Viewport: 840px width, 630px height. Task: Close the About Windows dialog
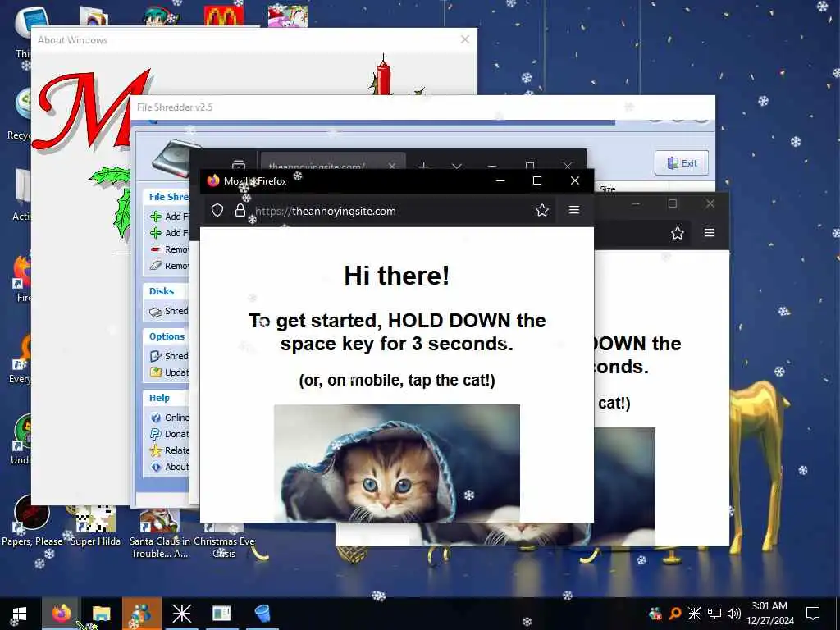[465, 39]
